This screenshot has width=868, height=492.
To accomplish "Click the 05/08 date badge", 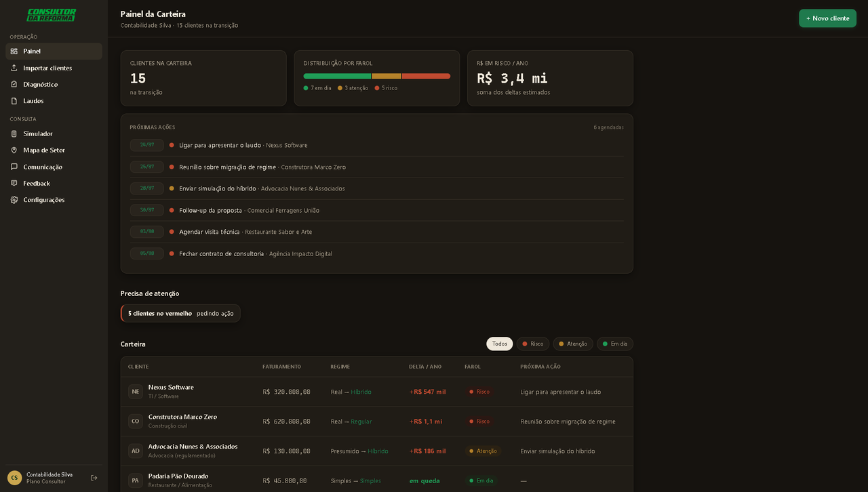I will click(147, 253).
